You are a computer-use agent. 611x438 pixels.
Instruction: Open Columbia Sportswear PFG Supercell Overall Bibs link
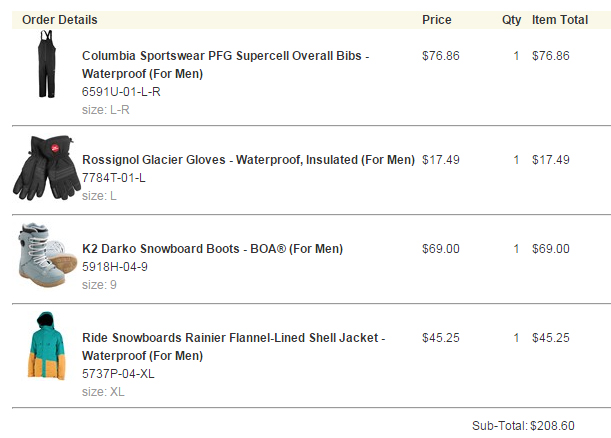click(225, 65)
